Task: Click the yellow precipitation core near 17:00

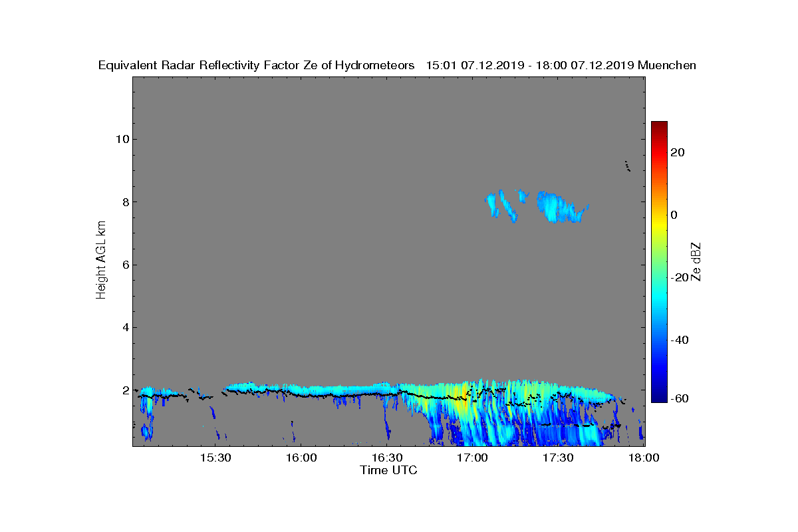Action: pos(461,399)
